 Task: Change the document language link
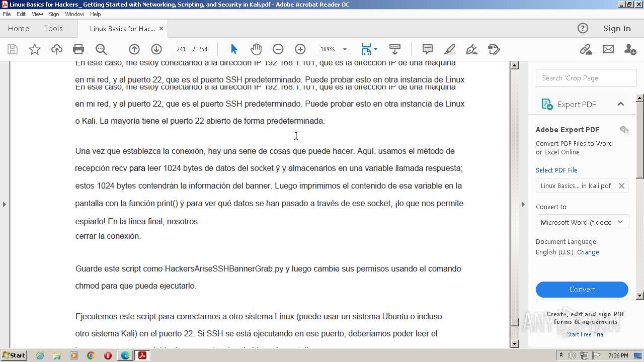pos(588,252)
